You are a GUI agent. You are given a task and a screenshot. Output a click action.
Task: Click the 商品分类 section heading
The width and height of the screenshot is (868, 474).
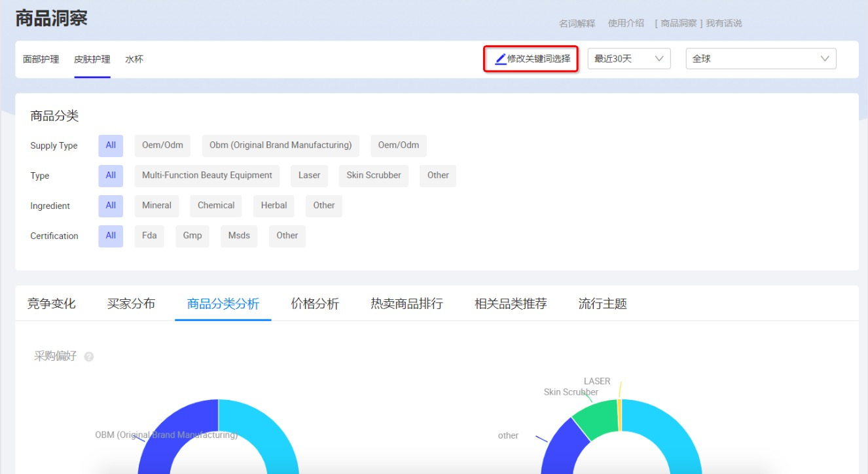[54, 116]
